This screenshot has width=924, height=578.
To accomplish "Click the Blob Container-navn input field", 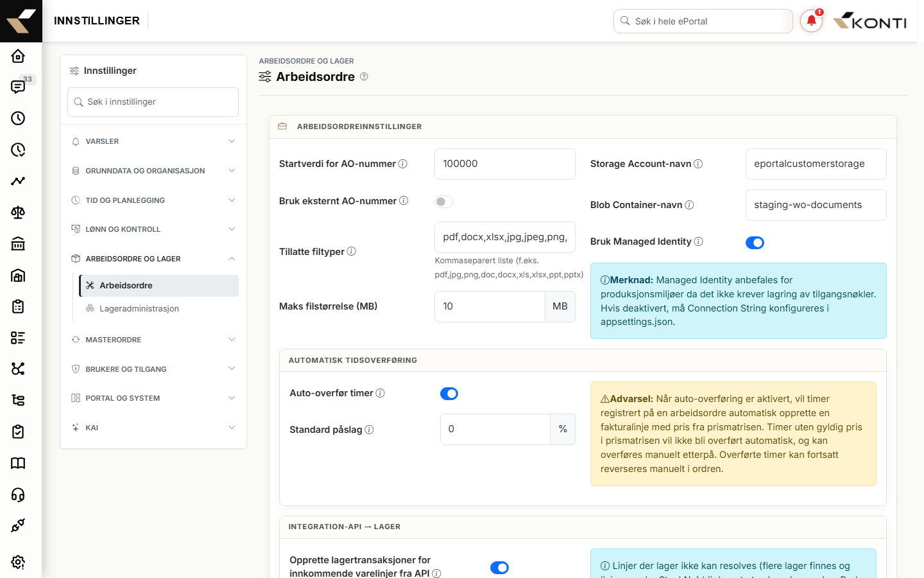I will (x=816, y=205).
